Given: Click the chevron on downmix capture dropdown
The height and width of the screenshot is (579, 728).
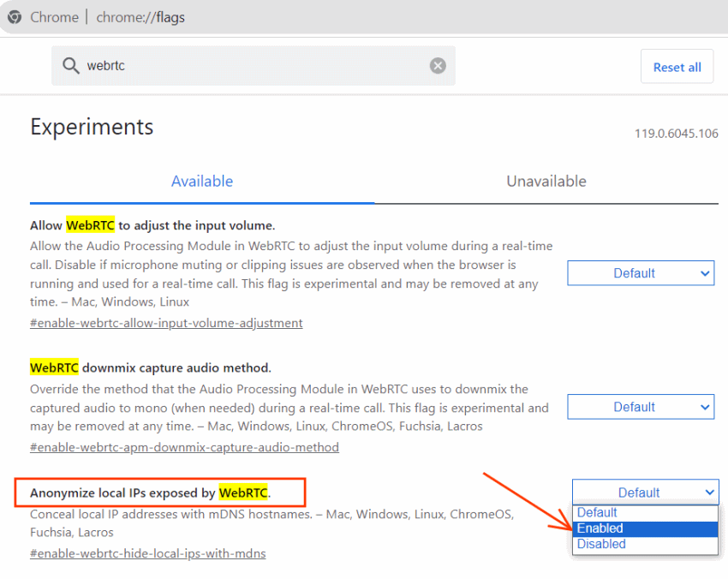Looking at the screenshot, I should (705, 407).
